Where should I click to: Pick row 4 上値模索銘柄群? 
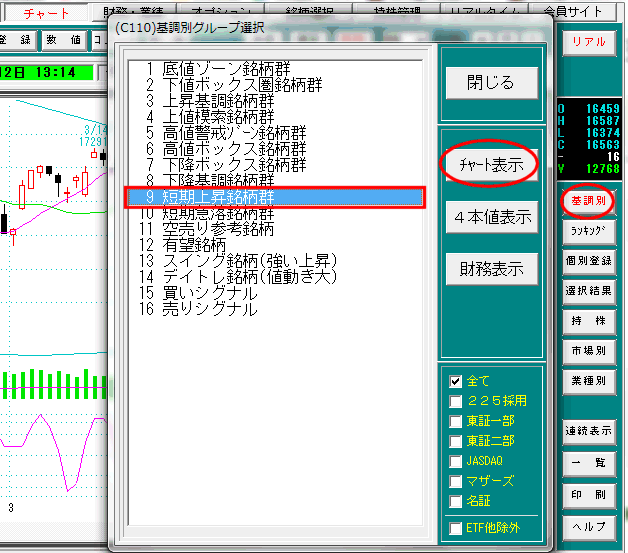[x=275, y=117]
